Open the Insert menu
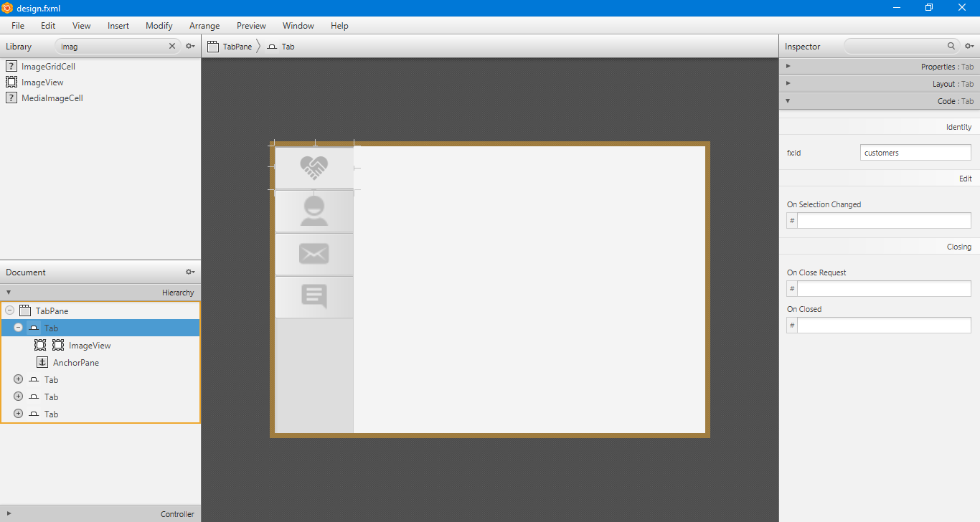This screenshot has height=522, width=980. click(118, 26)
